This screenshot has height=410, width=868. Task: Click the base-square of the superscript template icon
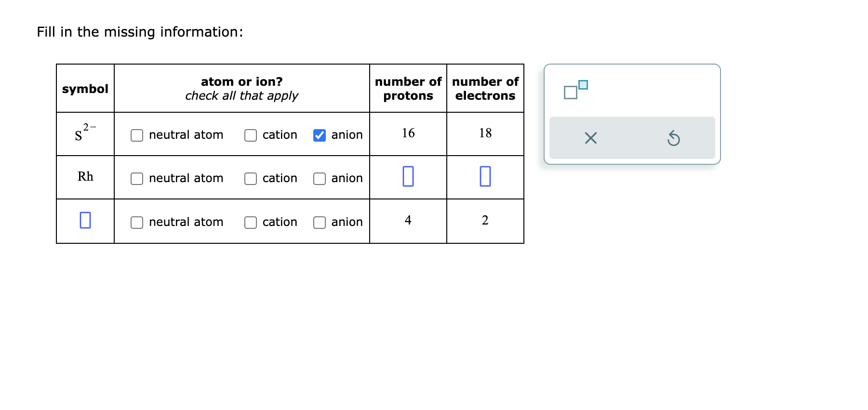coord(571,93)
